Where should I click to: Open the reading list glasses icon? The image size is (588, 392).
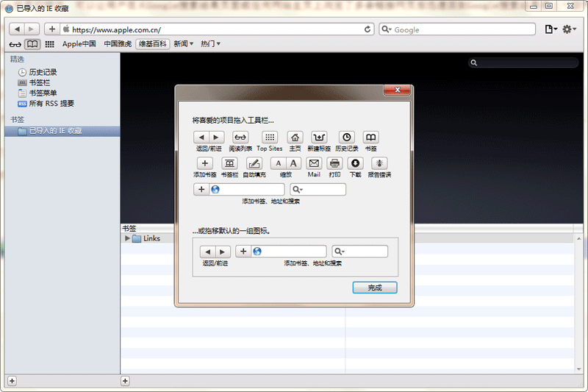click(15, 44)
